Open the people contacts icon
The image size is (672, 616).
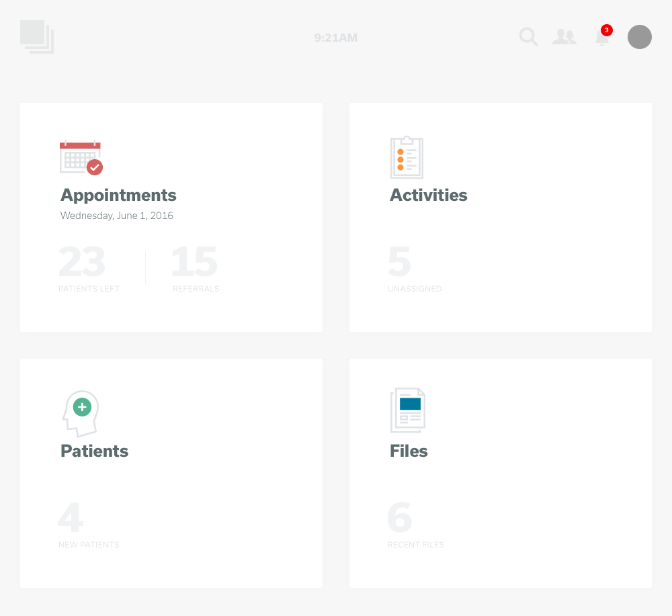tap(564, 37)
